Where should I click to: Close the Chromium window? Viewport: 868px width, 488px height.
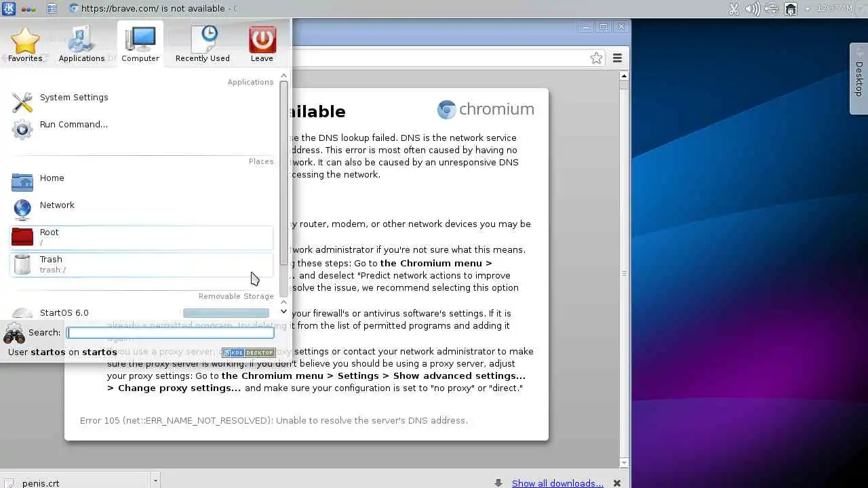pyautogui.click(x=621, y=27)
